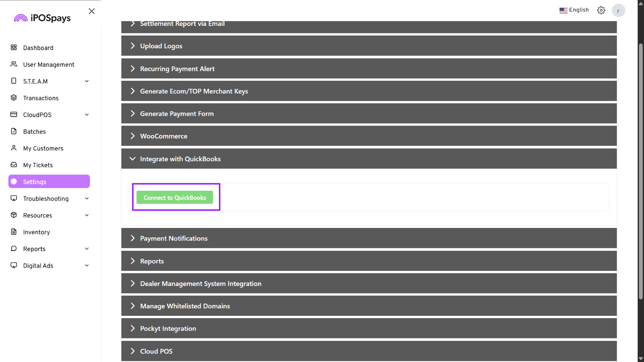644x362 pixels.
Task: Close the sidebar with the X button
Action: (92, 11)
